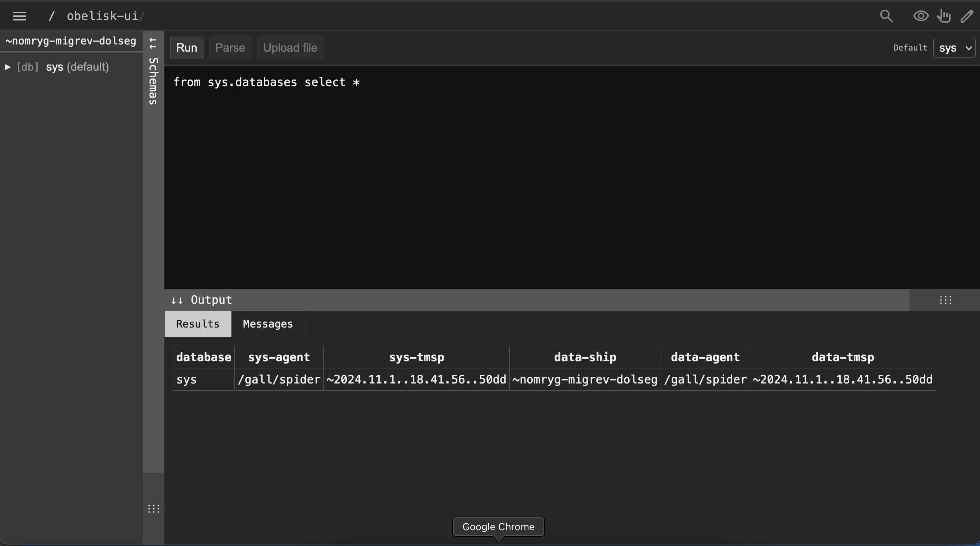Screen dimensions: 980x546
Task: Select the Results tab
Action: tap(197, 324)
